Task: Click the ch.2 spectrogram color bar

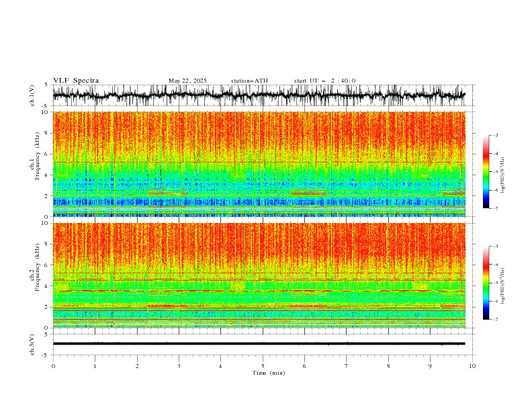Action: click(486, 283)
